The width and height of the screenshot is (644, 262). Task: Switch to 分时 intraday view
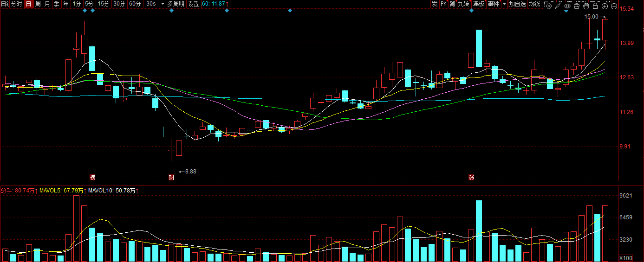17,4
